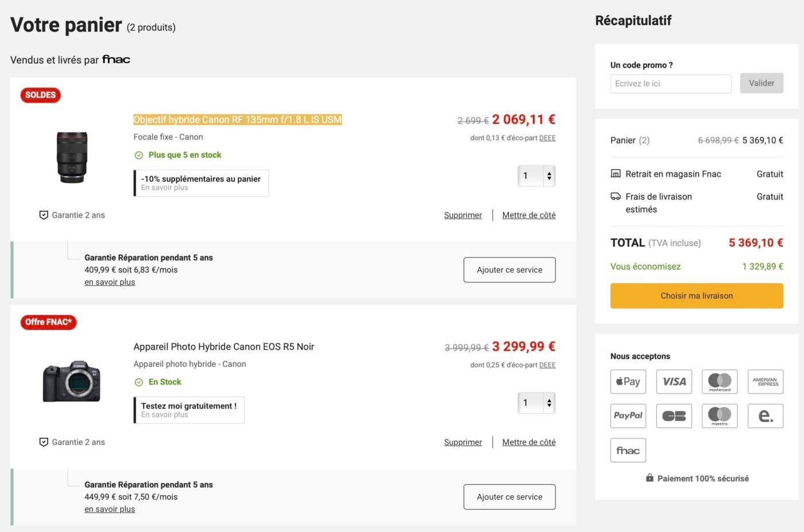Open the Objectif hybride Canon RF 135mm title link

[238, 119]
